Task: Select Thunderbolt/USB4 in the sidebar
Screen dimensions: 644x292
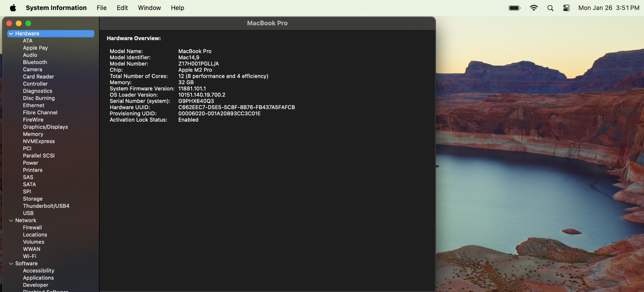Action: click(x=46, y=206)
